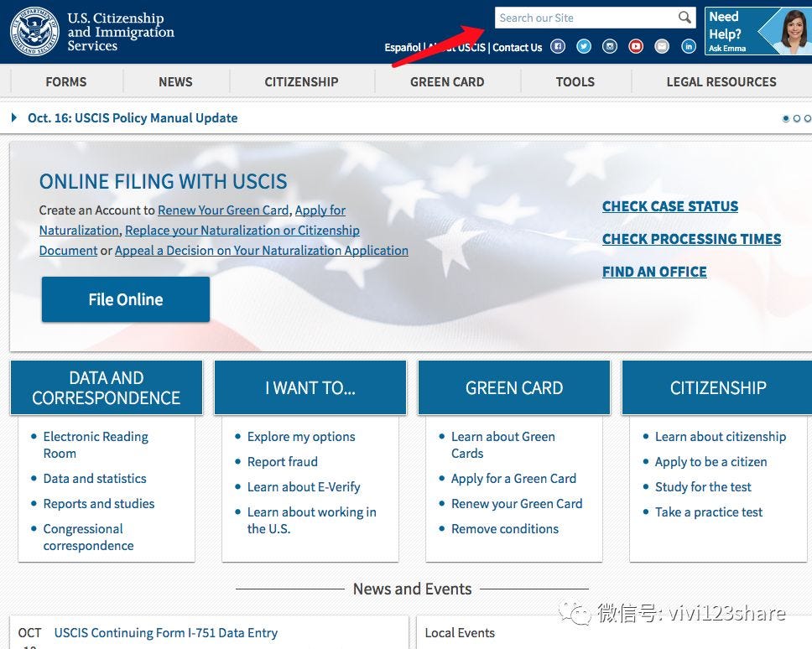812x649 pixels.
Task: Open the NEWS menu
Action: [175, 82]
